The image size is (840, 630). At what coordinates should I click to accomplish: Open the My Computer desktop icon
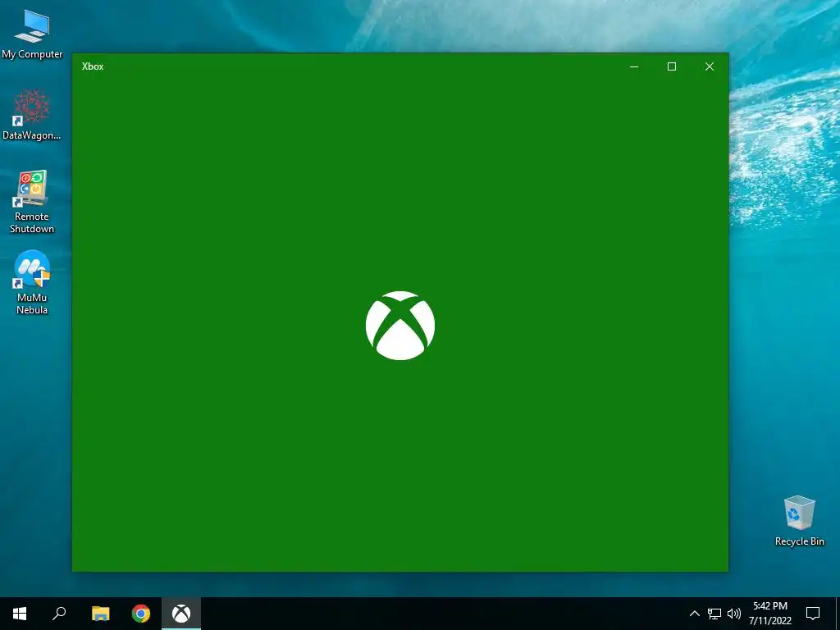point(32,33)
